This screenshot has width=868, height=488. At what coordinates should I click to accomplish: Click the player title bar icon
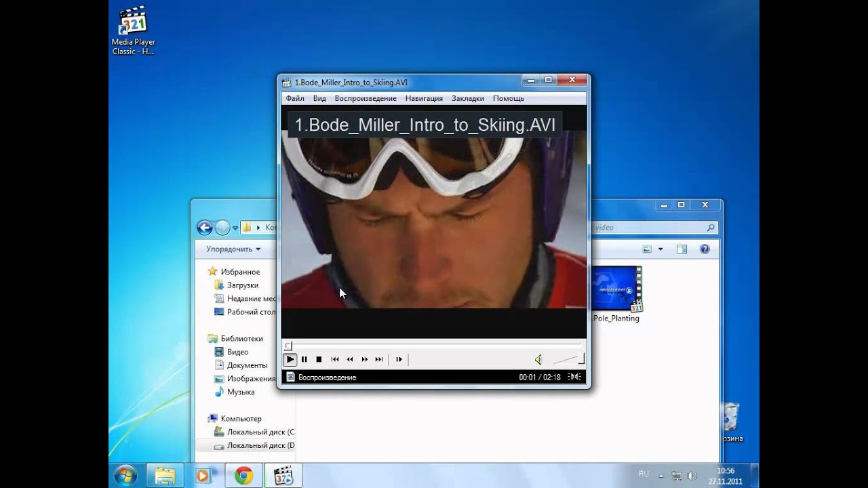(x=286, y=82)
